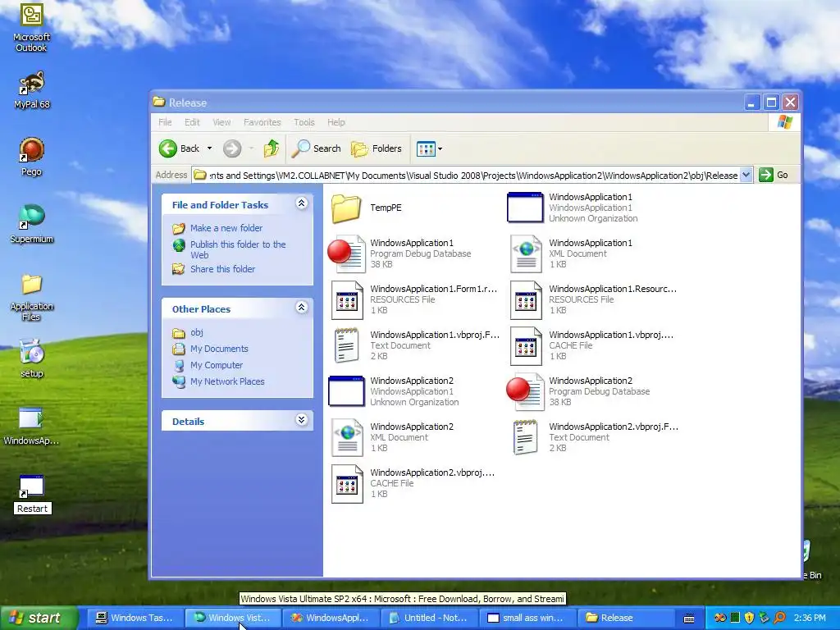Select WindowsApplication1.vbproj.... CACHE file
The width and height of the screenshot is (840, 630).
click(591, 345)
